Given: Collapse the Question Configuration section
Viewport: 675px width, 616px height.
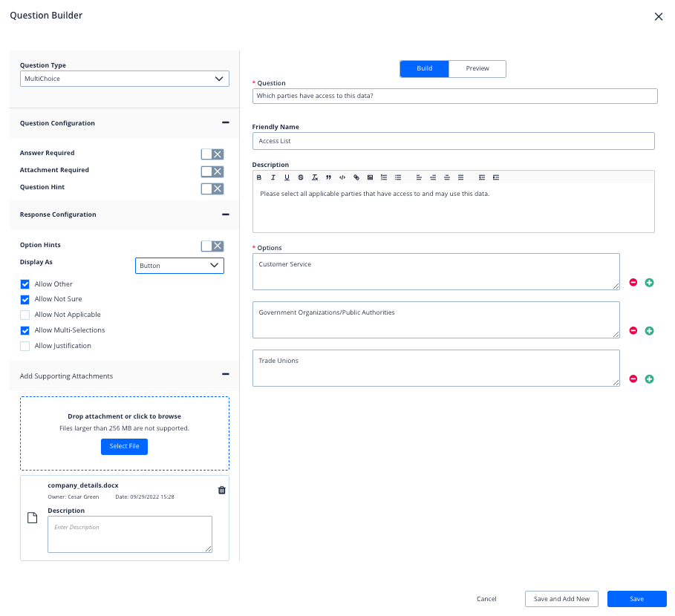Looking at the screenshot, I should [225, 122].
